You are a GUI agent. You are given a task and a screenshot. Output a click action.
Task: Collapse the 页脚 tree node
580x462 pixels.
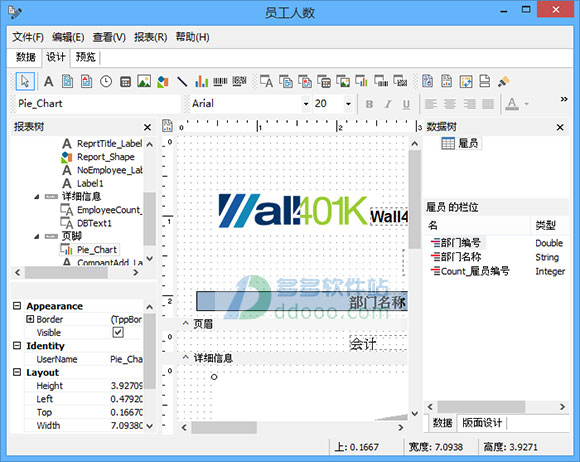[x=37, y=236]
